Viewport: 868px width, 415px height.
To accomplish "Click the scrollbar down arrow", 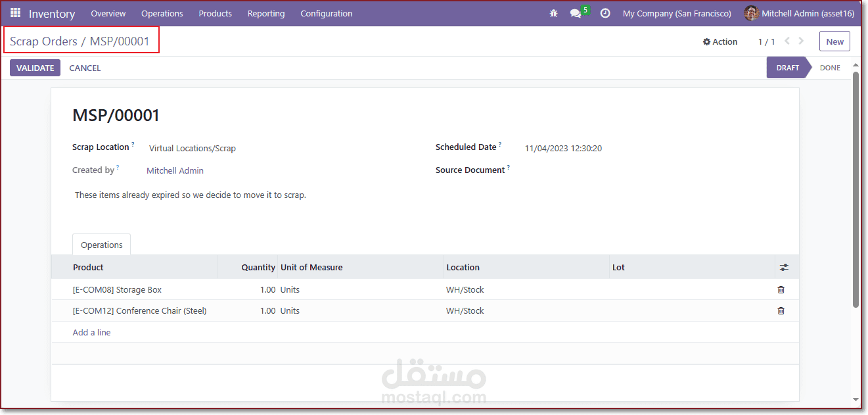I will coord(856,399).
